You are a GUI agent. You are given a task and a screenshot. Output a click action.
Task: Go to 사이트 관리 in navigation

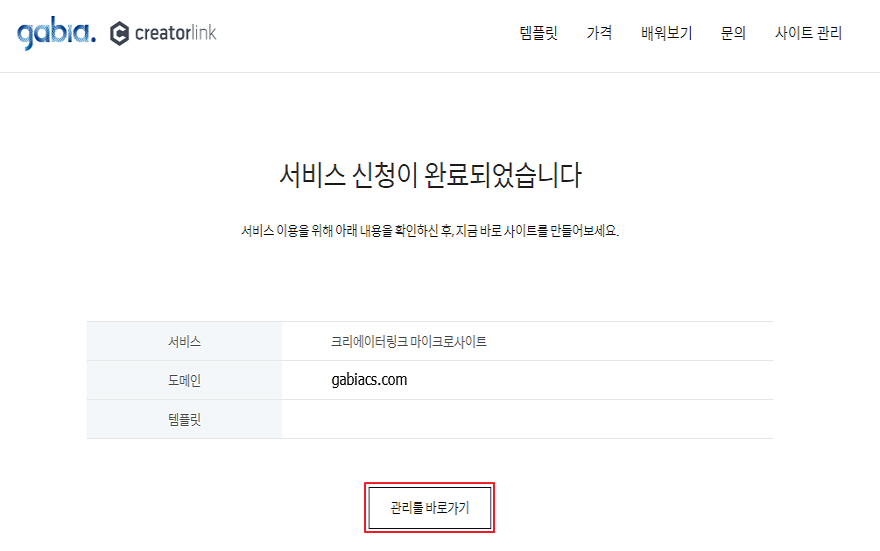tap(808, 33)
